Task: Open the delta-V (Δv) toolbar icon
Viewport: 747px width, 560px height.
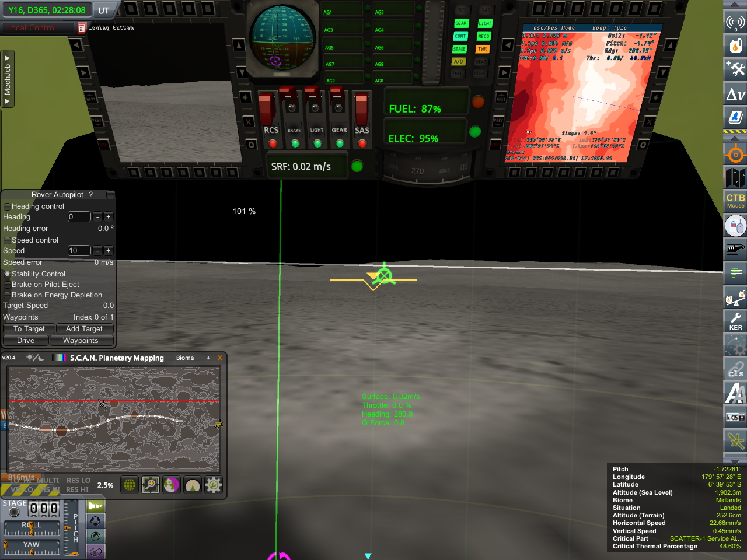Action: (x=735, y=93)
